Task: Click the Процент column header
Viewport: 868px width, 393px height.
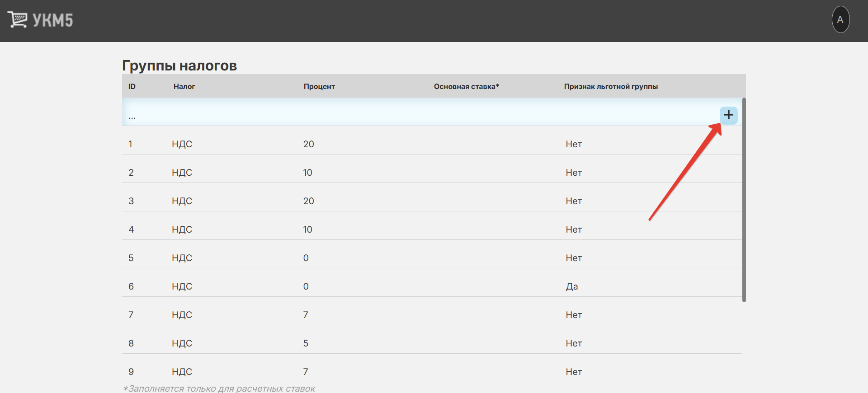Action: pyautogui.click(x=319, y=86)
